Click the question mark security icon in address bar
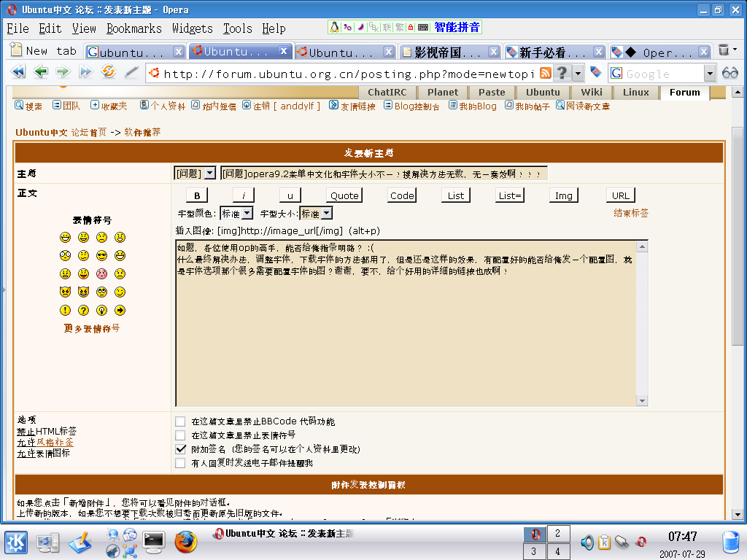Image resolution: width=747 pixels, height=560 pixels. 562,73
